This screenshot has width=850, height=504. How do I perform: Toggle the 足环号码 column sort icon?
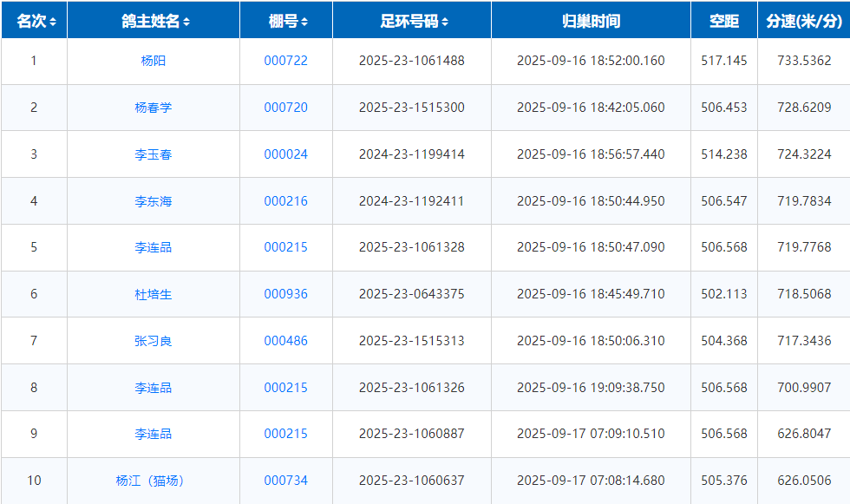point(445,22)
